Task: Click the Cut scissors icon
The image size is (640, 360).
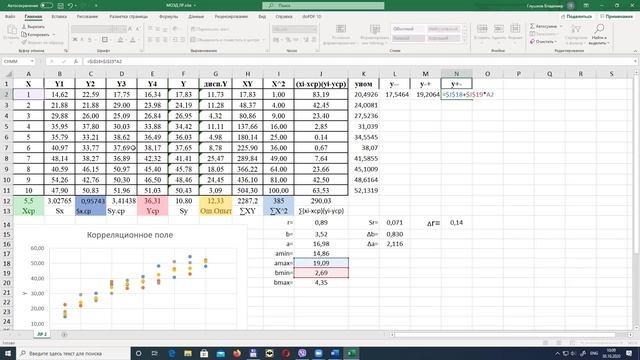Action: tap(24, 27)
